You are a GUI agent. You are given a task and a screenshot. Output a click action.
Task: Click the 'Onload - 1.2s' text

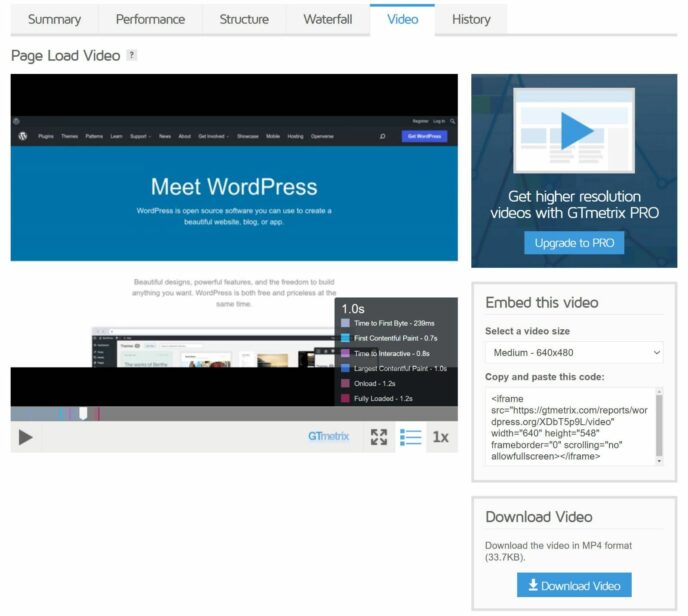coord(374,383)
